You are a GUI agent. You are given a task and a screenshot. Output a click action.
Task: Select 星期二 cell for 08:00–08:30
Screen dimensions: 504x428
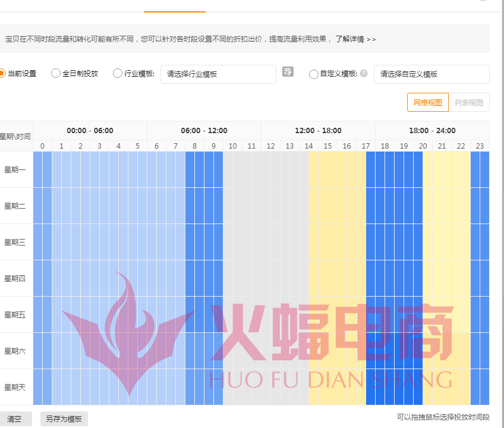pyautogui.click(x=190, y=206)
